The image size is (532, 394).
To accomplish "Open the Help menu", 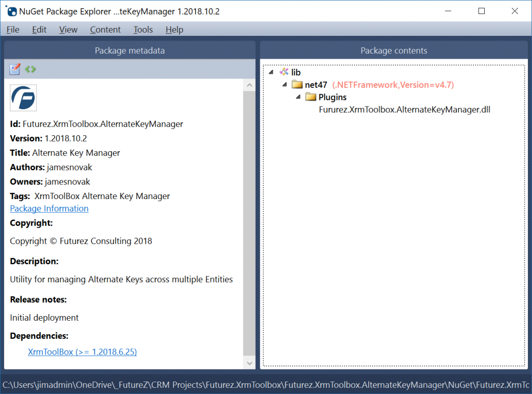I will (x=175, y=30).
